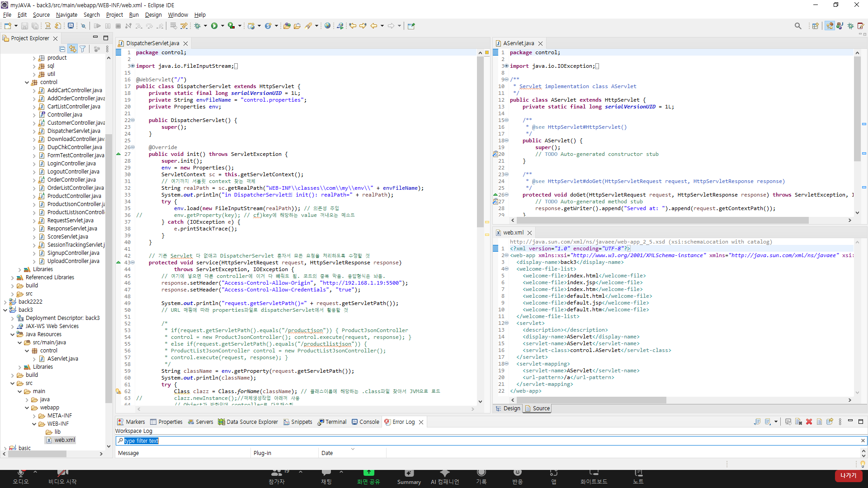Open web browser globe icon
Screen dimensions: 868x488
327,26
